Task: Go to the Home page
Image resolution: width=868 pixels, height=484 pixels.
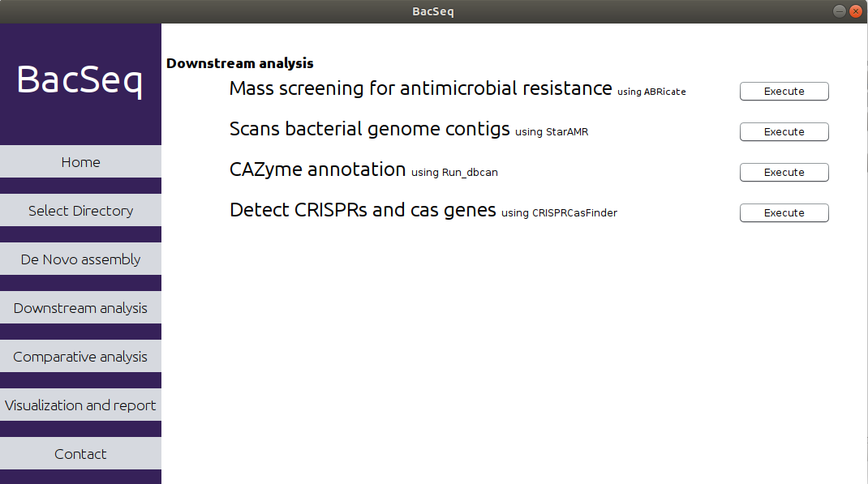Action: point(81,161)
